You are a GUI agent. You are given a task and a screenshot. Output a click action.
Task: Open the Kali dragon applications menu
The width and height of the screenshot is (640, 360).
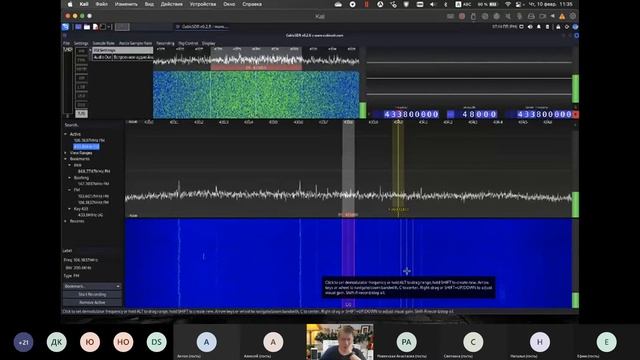[65, 27]
